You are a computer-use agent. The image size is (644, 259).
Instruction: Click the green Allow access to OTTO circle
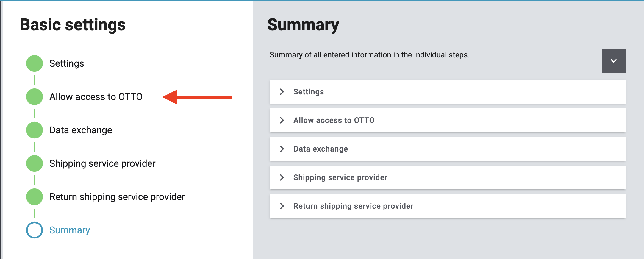(x=35, y=97)
